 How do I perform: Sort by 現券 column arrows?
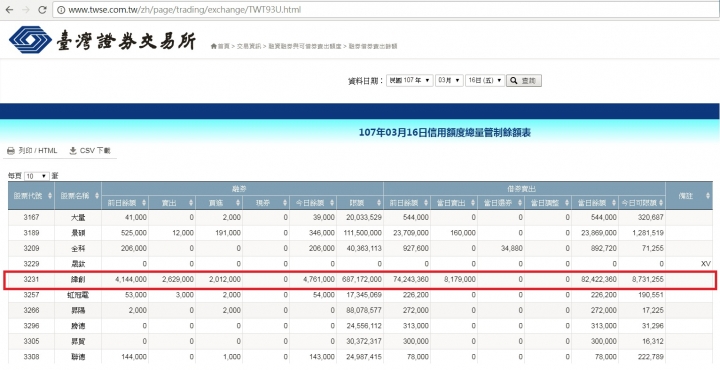[x=285, y=203]
